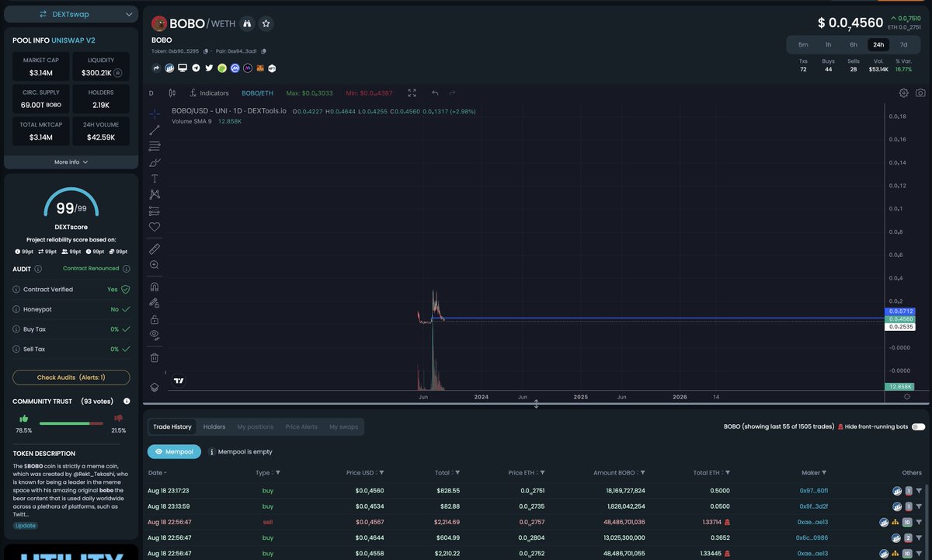
Task: Open the project website monitor icon
Action: click(183, 68)
